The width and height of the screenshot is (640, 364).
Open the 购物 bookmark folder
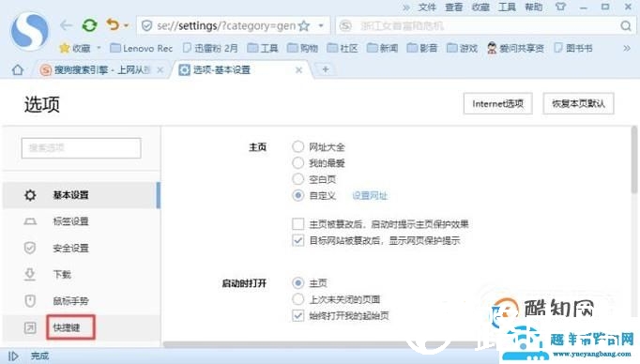pyautogui.click(x=303, y=48)
